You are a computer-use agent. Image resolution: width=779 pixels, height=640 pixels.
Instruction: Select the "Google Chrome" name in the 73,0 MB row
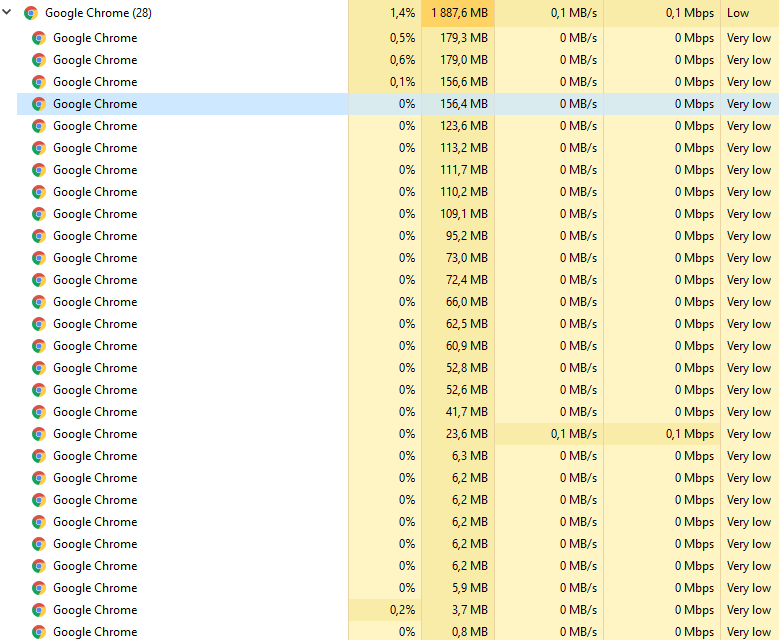click(x=95, y=257)
